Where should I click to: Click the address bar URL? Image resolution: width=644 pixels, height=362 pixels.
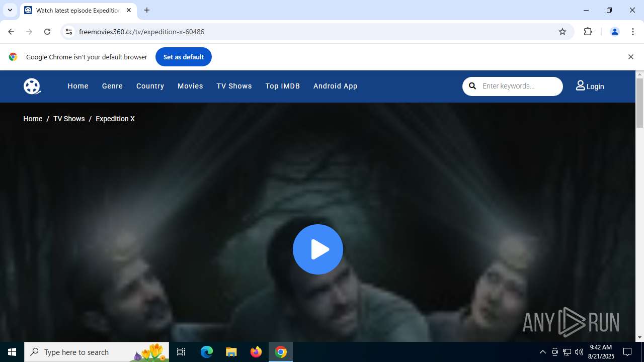(x=141, y=32)
